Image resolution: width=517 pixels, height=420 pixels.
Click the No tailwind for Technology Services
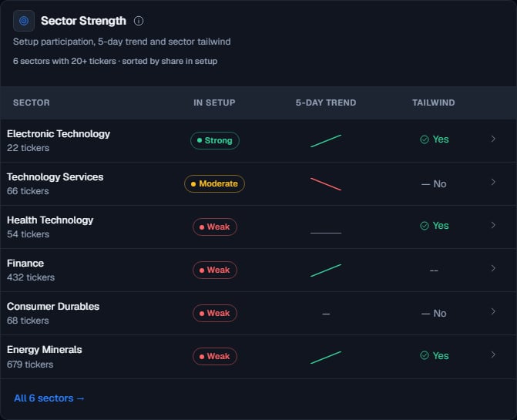point(434,184)
